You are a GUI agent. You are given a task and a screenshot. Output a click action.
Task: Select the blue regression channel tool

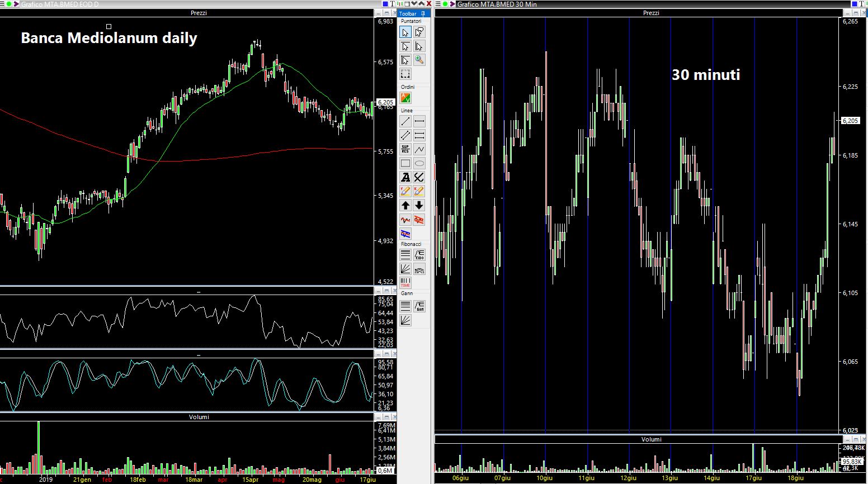point(405,234)
